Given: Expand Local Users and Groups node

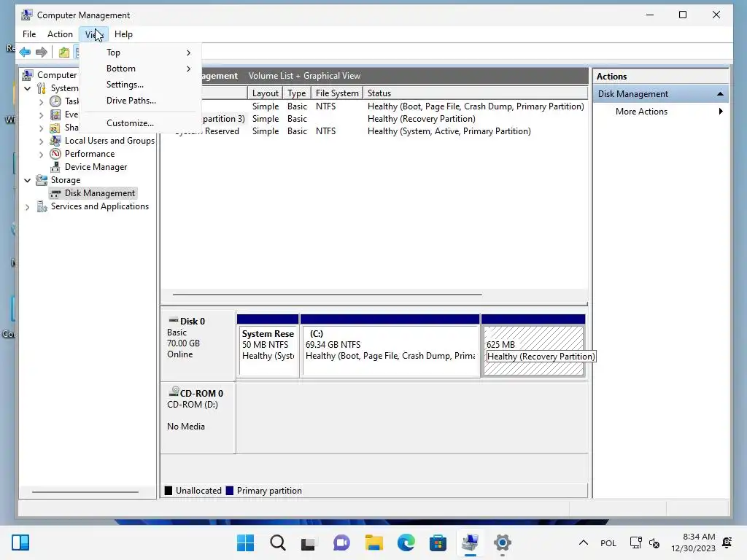Looking at the screenshot, I should click(41, 141).
